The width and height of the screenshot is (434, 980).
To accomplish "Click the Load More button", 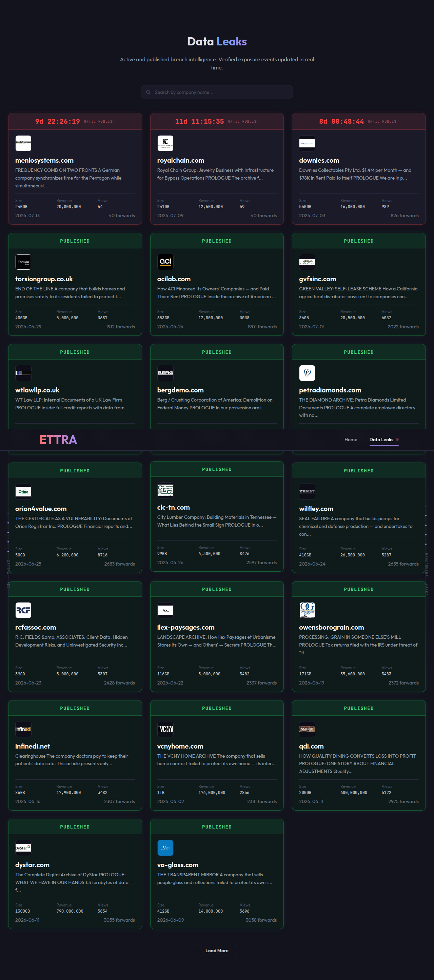I will click(217, 950).
